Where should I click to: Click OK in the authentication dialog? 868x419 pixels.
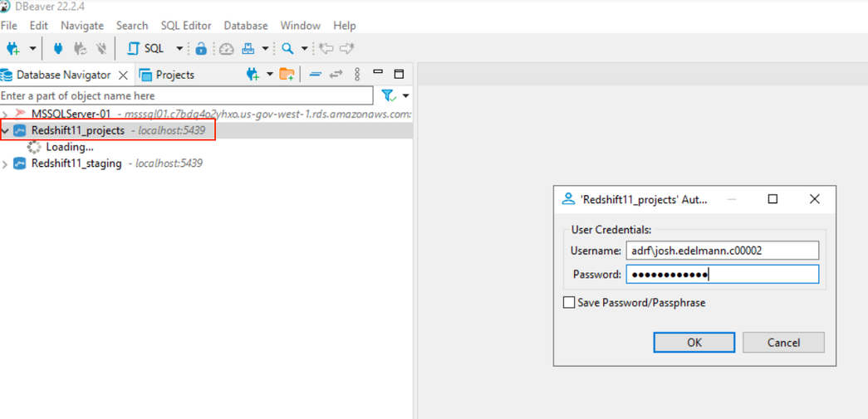tap(694, 342)
